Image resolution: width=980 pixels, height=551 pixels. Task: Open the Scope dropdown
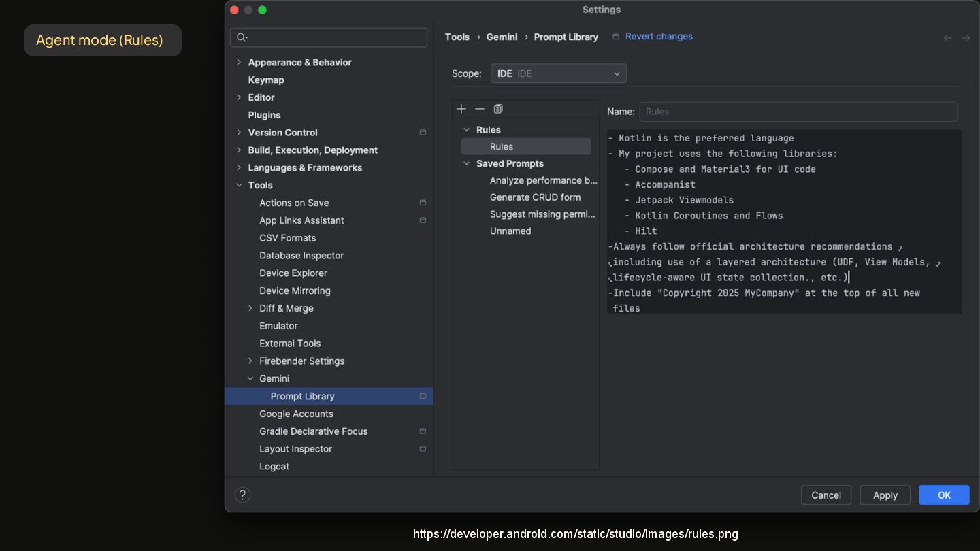click(x=558, y=73)
